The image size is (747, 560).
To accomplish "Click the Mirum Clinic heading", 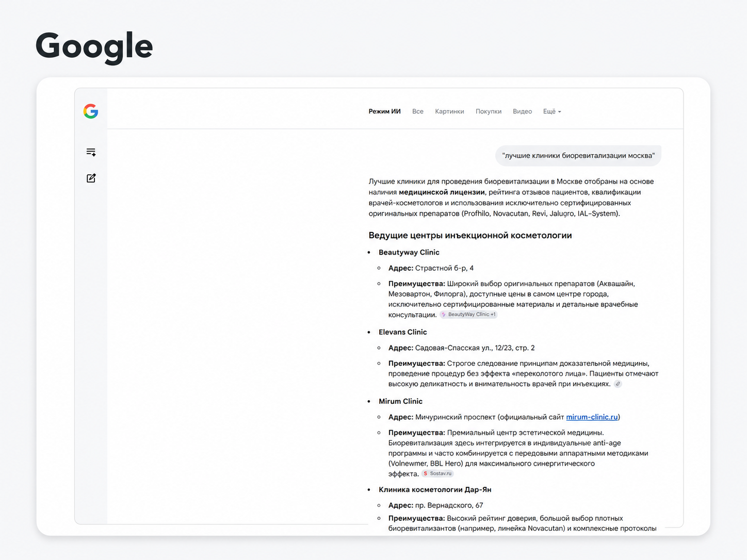I will (x=400, y=401).
